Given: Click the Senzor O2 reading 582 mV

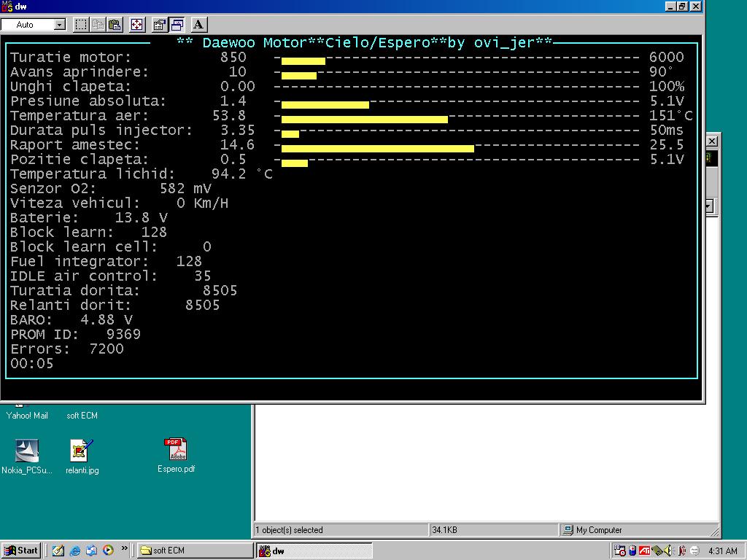Looking at the screenshot, I should click(x=185, y=189).
